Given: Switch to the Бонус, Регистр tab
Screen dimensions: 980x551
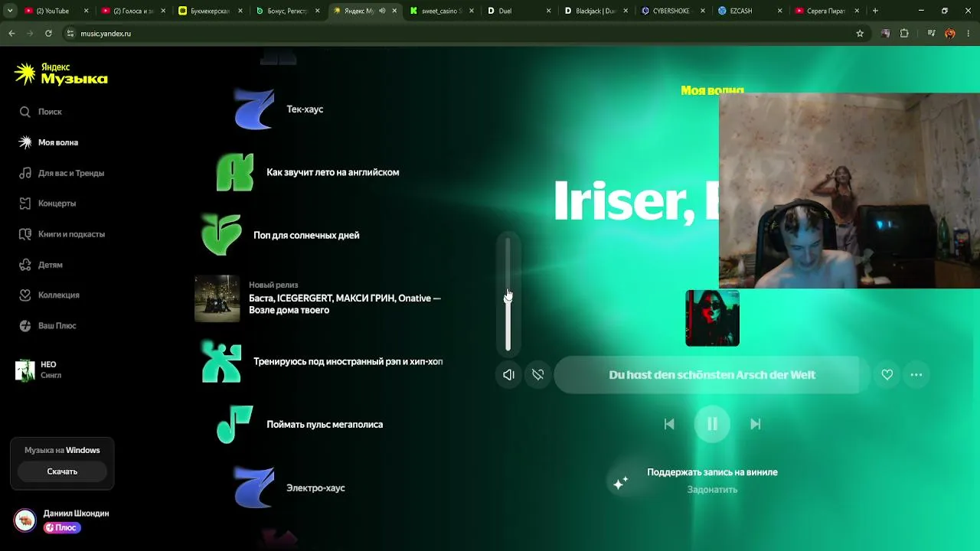Looking at the screenshot, I should click(x=286, y=11).
